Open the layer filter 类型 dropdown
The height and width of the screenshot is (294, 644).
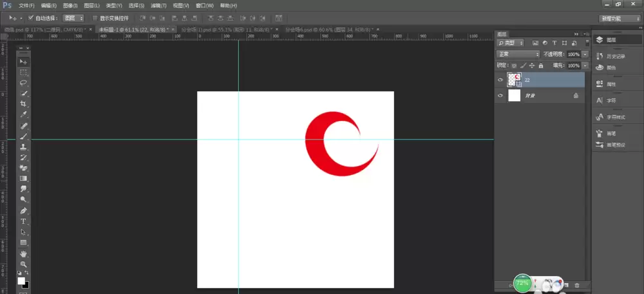point(511,42)
